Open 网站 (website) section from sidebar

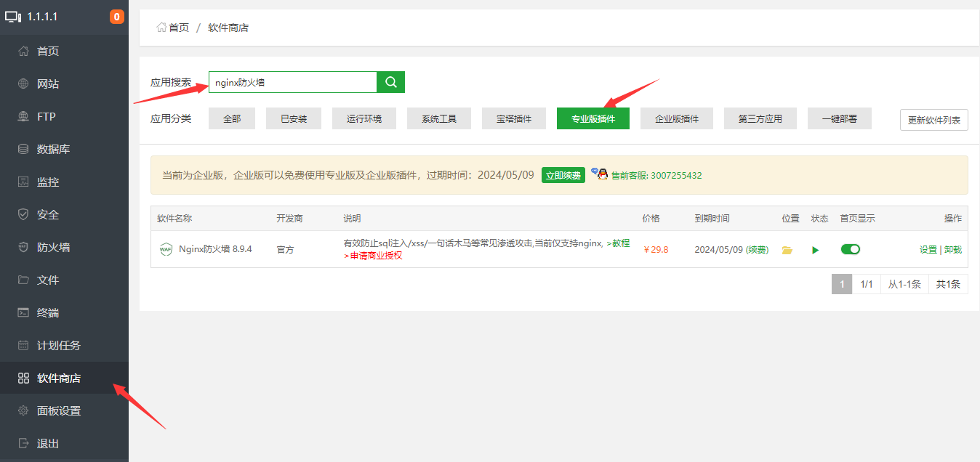click(x=47, y=83)
